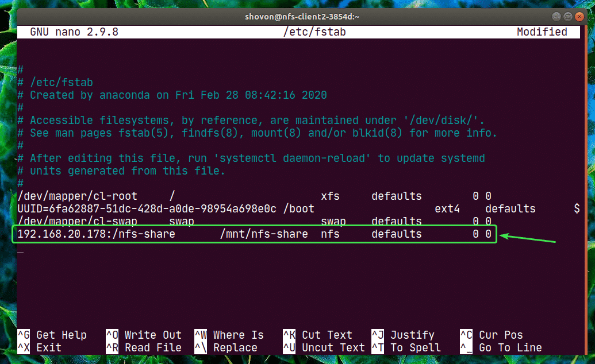This screenshot has height=364, width=595.
Task: Click the ^X Exit shortcut
Action: tap(40, 347)
